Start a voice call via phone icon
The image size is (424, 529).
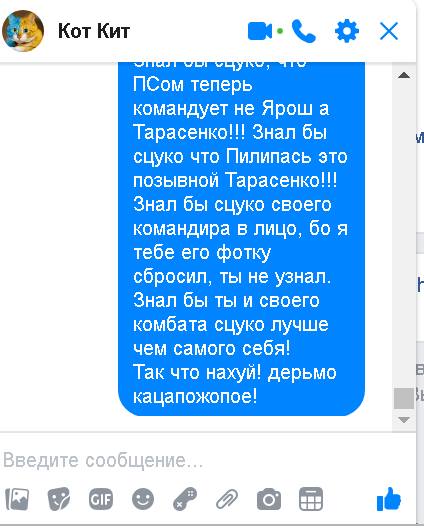(x=304, y=31)
